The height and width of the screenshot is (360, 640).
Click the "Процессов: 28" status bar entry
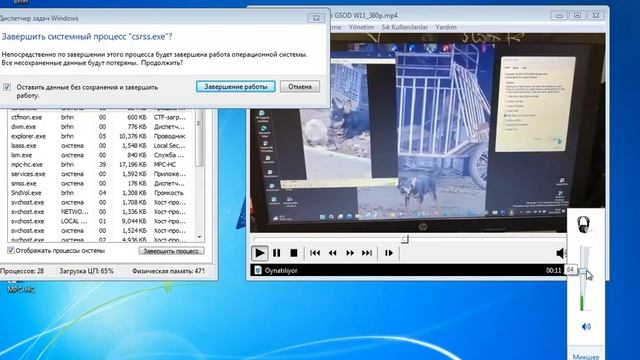coord(22,271)
